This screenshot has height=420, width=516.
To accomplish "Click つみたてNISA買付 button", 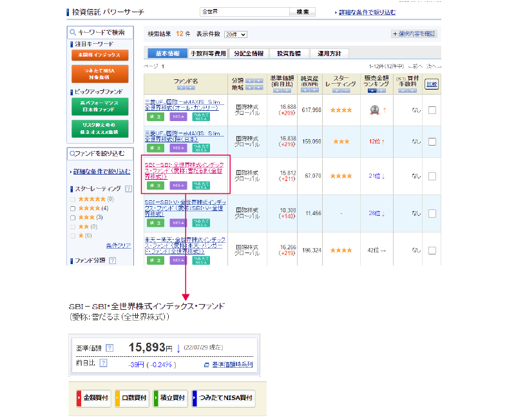I will click(x=224, y=398).
